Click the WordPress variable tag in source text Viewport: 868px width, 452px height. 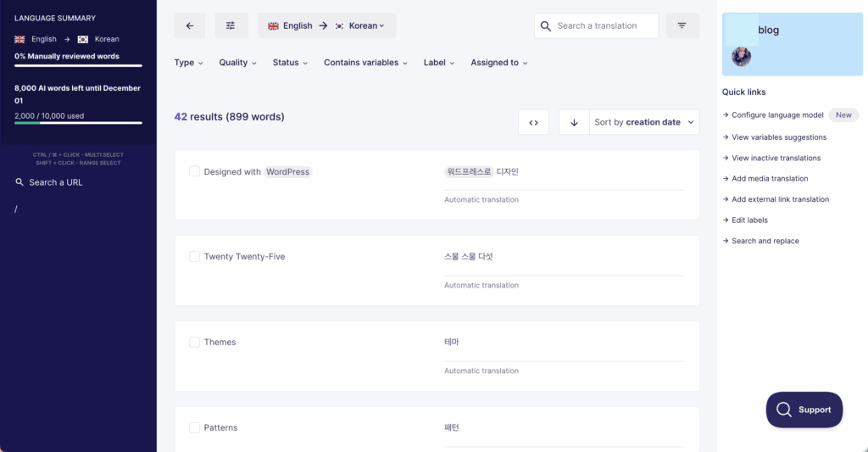tap(288, 171)
